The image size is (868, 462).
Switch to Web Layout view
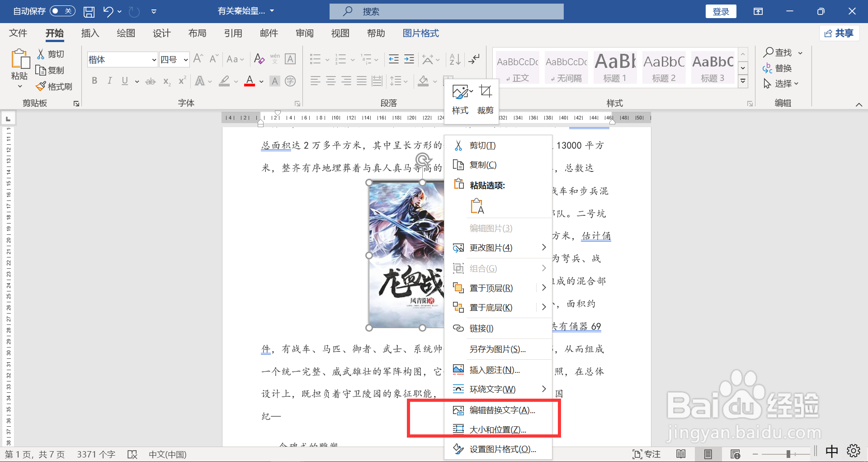coord(736,454)
